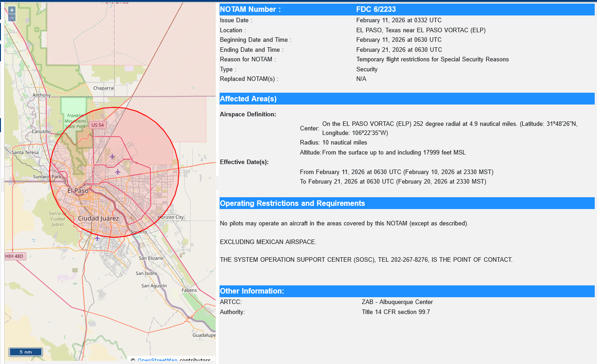Click the 'No pilots may operate' restriction sentence
Screen dimensions: 597x364
(344, 224)
